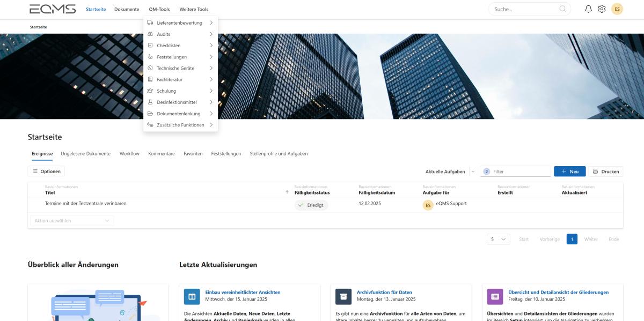Screen dimensions: 644x321
Task: Click the Erledigt status badge
Action: click(x=311, y=205)
